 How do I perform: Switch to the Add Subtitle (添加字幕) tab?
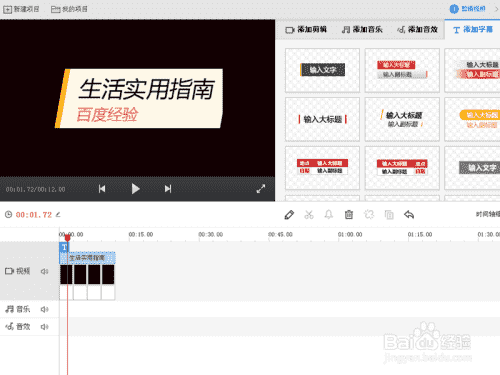(x=473, y=30)
